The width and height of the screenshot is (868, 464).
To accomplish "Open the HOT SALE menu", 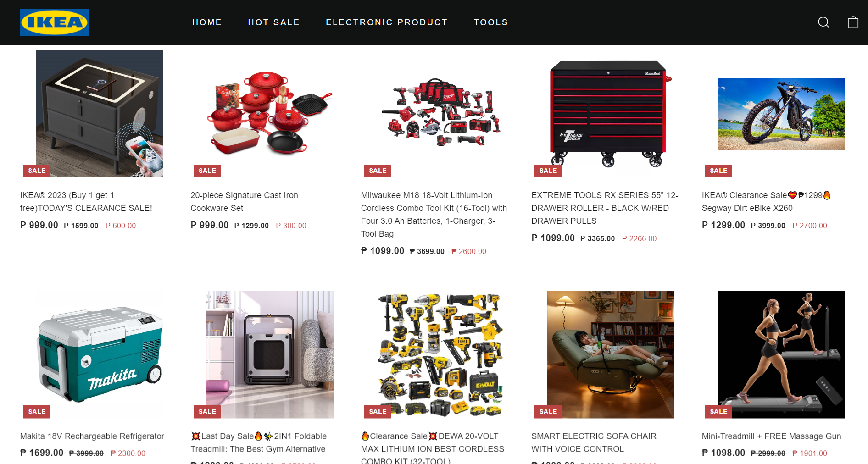I will coord(274,22).
